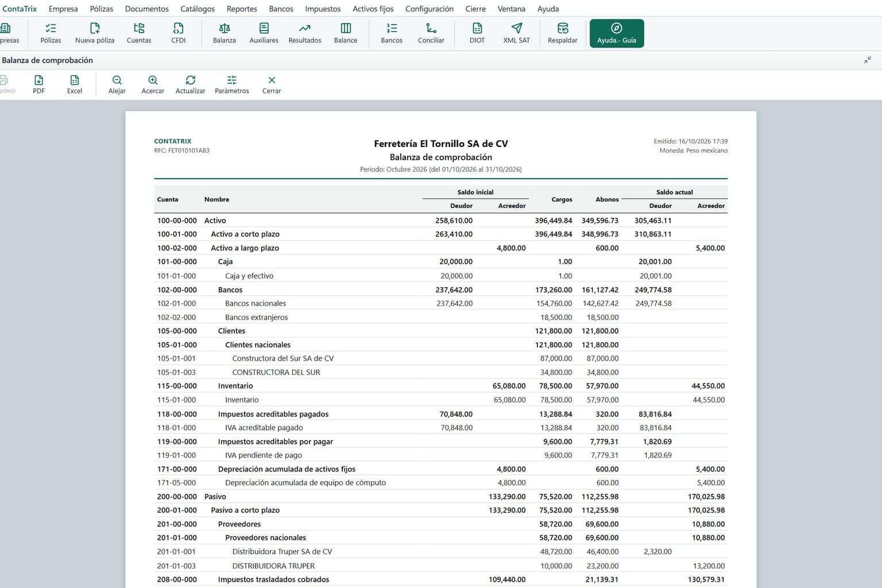The width and height of the screenshot is (882, 588).
Task: Export the report to Excel
Action: click(75, 84)
